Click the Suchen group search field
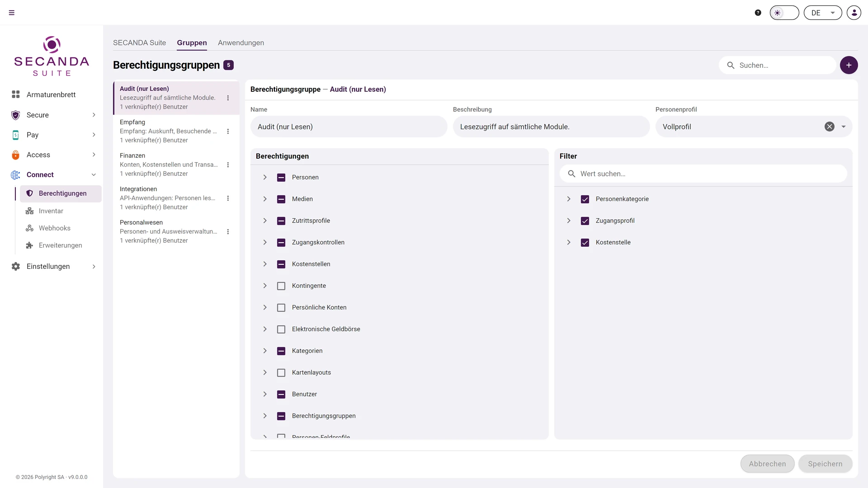The image size is (868, 488). click(778, 65)
